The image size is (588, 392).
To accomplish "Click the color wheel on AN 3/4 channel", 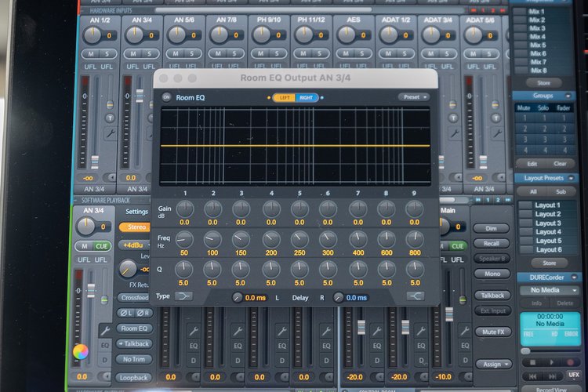I will pyautogui.click(x=80, y=351).
